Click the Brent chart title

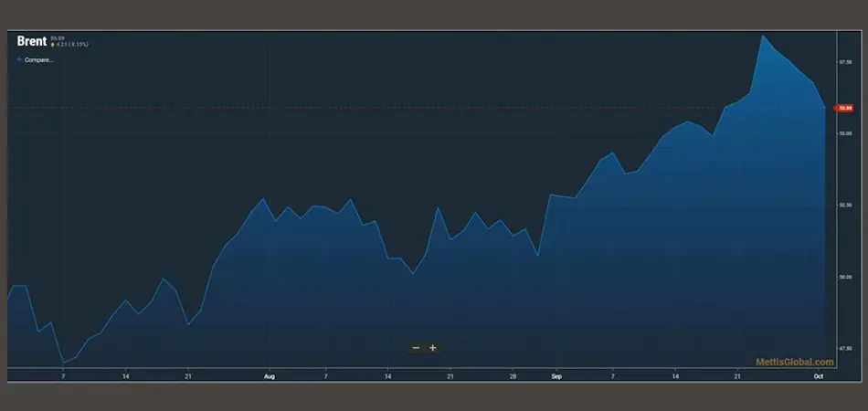[x=32, y=41]
